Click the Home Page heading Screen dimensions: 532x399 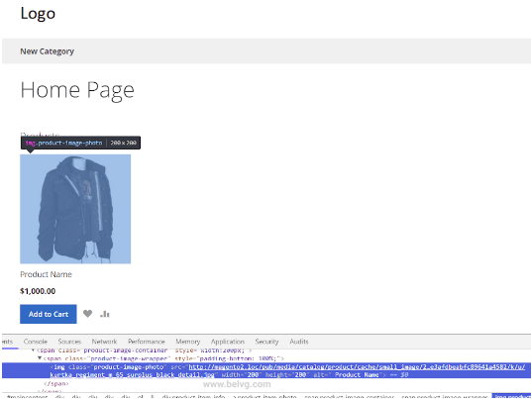pyautogui.click(x=77, y=90)
